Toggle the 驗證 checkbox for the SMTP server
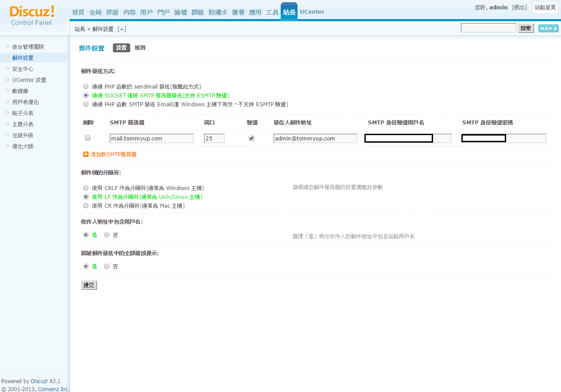 pyautogui.click(x=251, y=138)
